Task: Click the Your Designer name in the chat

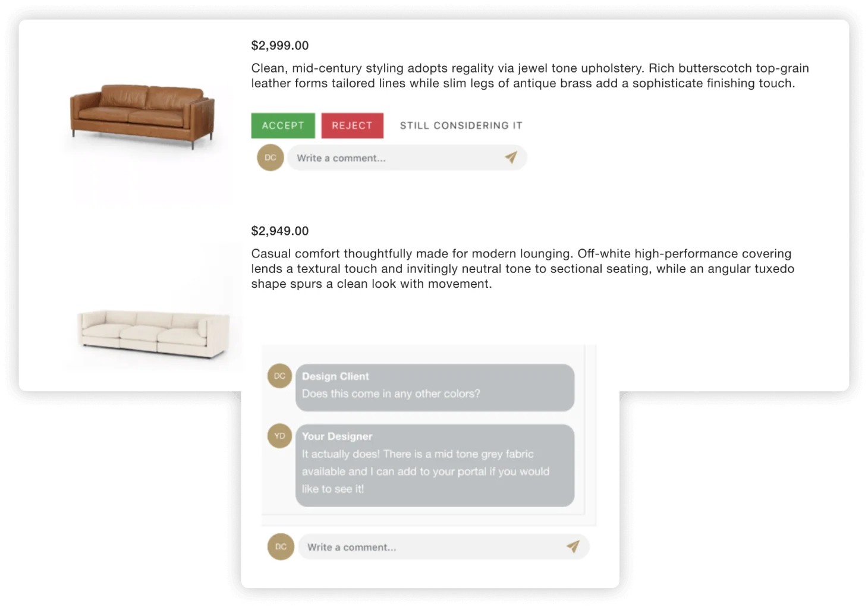Action: 337,436
